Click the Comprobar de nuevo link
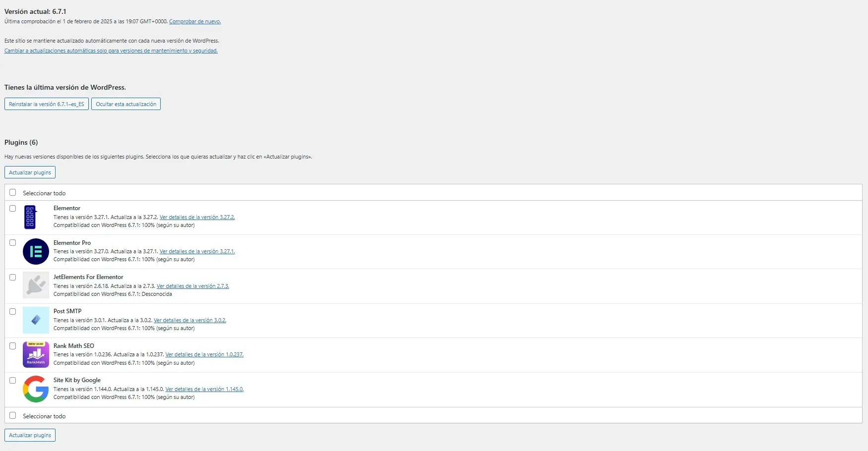Image resolution: width=868 pixels, height=451 pixels. pos(195,21)
